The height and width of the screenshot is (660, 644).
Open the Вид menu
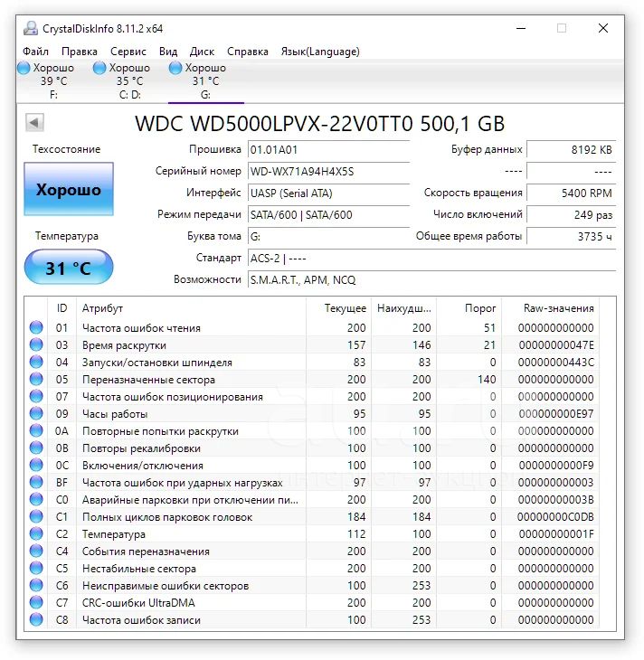tap(168, 52)
